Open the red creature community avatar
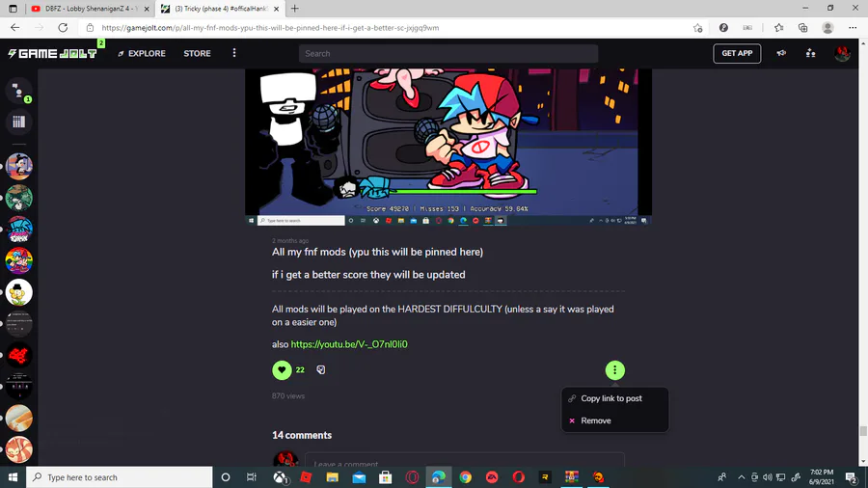 [x=19, y=355]
